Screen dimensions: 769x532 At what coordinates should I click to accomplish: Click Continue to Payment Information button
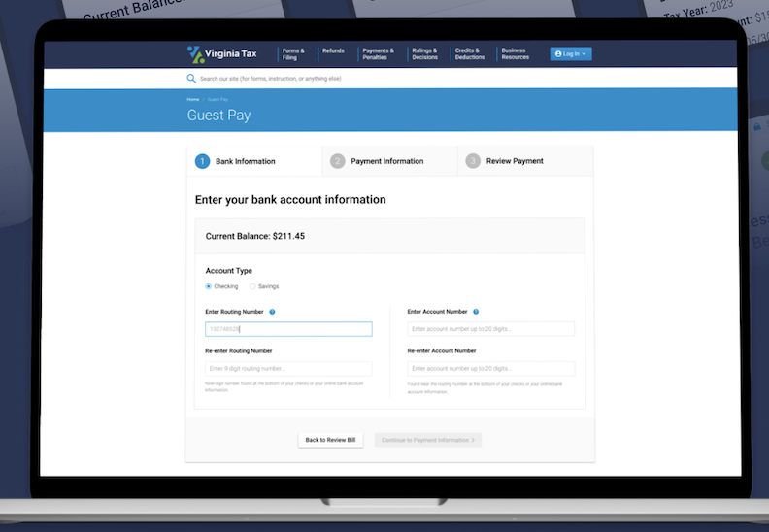coord(427,440)
